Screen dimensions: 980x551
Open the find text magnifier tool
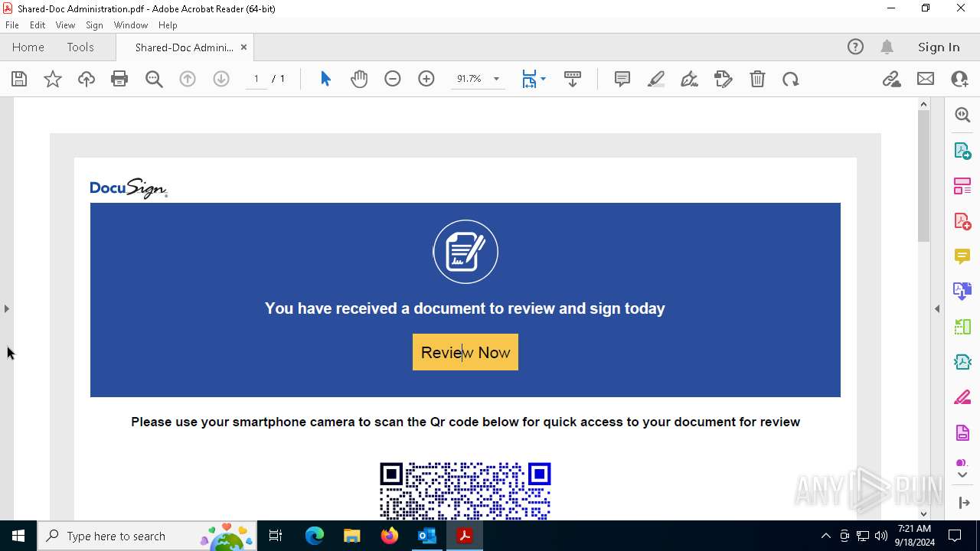point(154,79)
